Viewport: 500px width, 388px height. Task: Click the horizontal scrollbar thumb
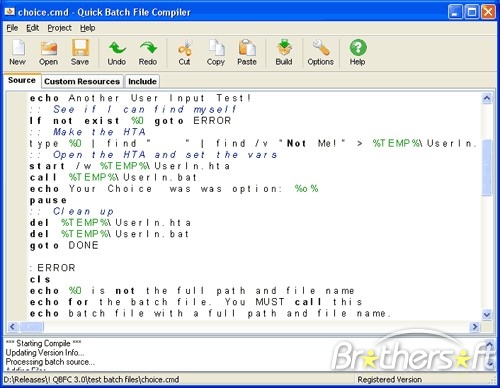coord(32,327)
